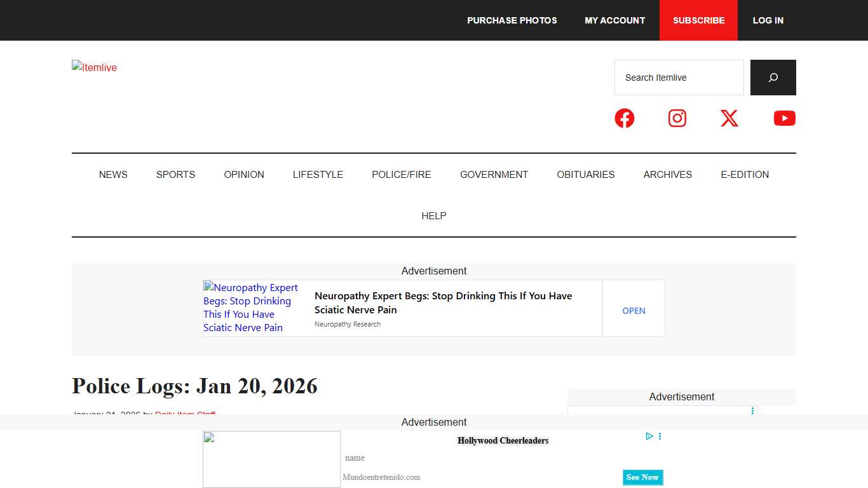Open the Itemlive Facebook page icon
The width and height of the screenshot is (868, 488).
pyautogui.click(x=624, y=118)
